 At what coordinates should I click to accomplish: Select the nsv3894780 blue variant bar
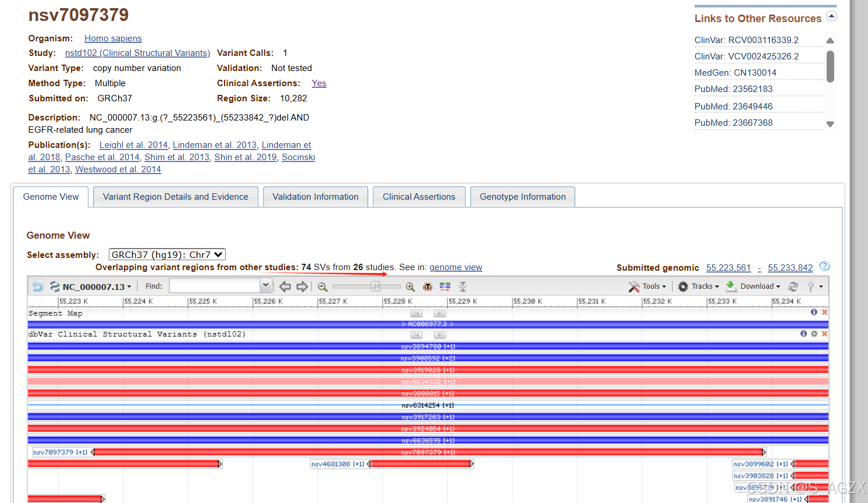coord(428,346)
